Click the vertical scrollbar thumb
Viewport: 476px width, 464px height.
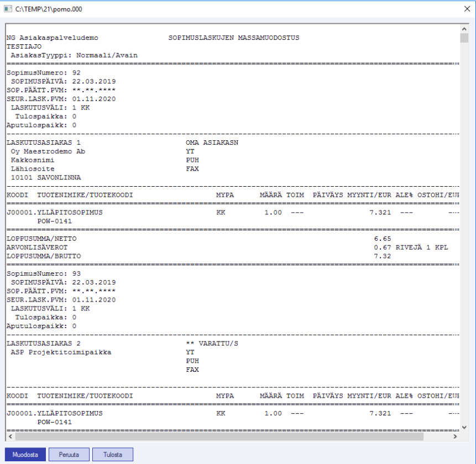(464, 38)
